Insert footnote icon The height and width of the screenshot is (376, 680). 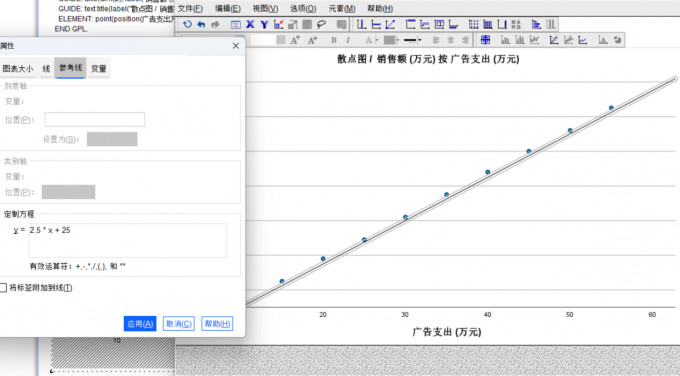pyautogui.click(x=453, y=24)
